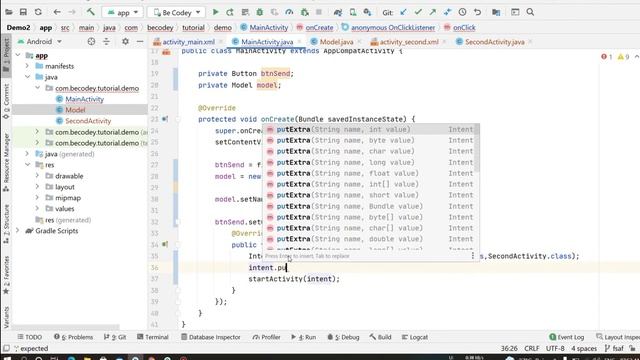Viewport: 640px width, 360px height.
Task: Click the Attach Debugger to process icon
Action: [304, 12]
